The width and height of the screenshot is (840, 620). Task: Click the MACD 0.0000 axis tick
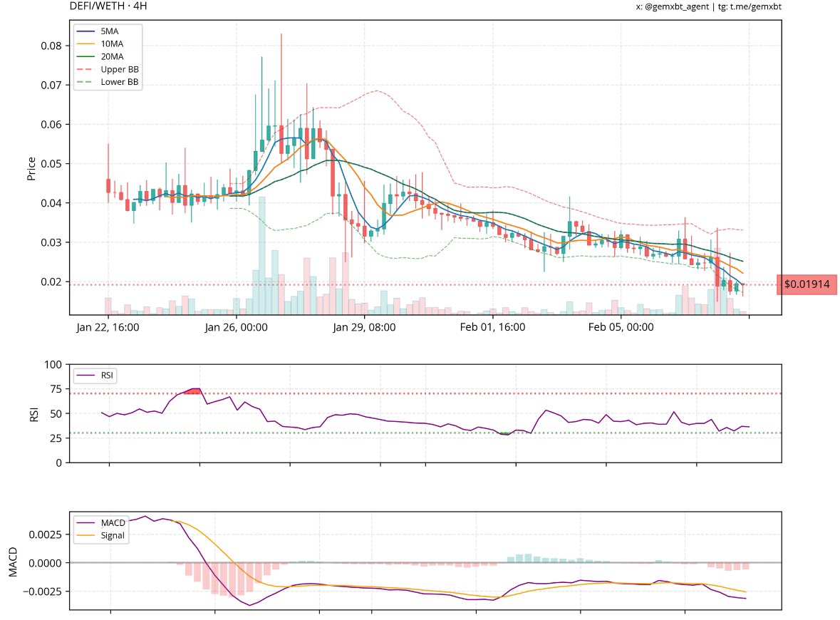click(x=46, y=563)
